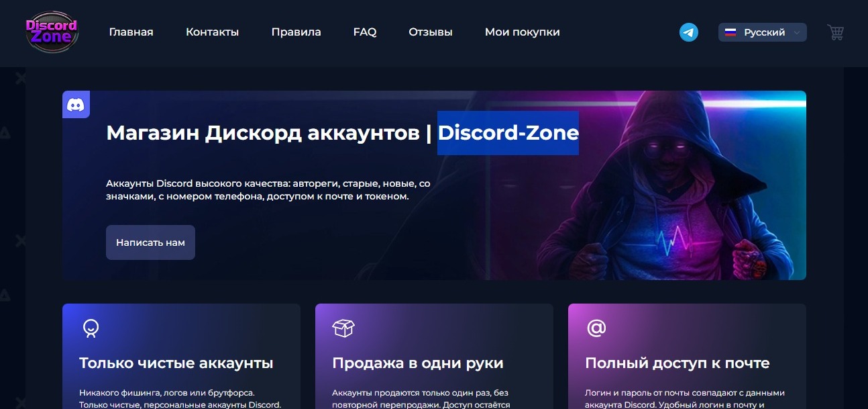Screen dimensions: 868x409
Task: Click the @ email icon
Action: (x=596, y=328)
